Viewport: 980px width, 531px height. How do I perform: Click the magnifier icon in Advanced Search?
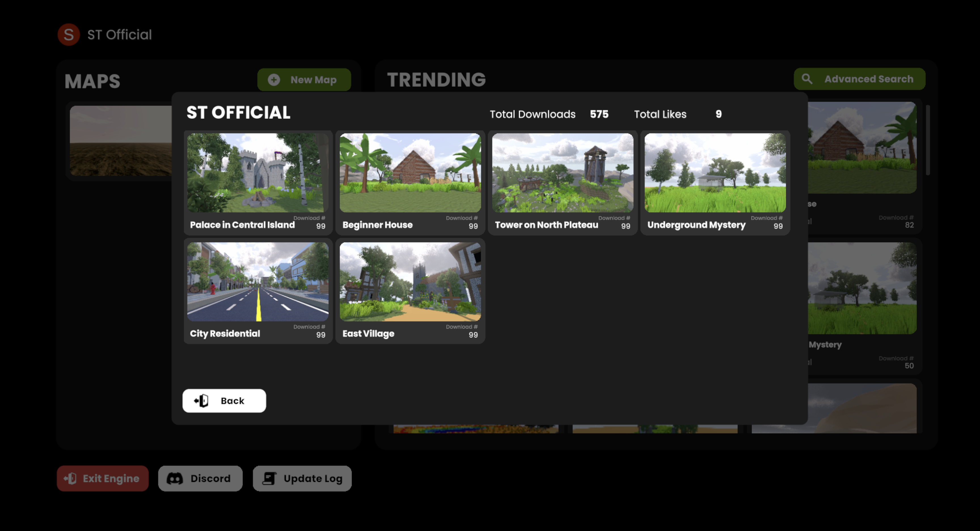point(808,79)
